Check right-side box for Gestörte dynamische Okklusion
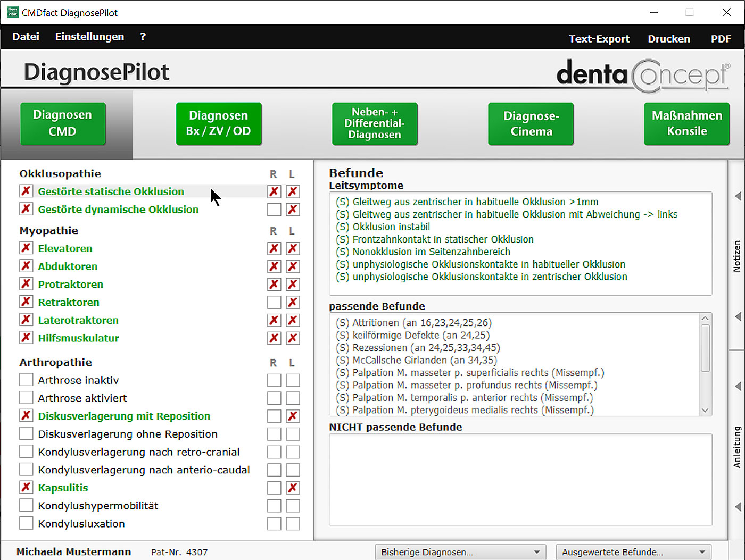745x560 pixels. tap(274, 210)
